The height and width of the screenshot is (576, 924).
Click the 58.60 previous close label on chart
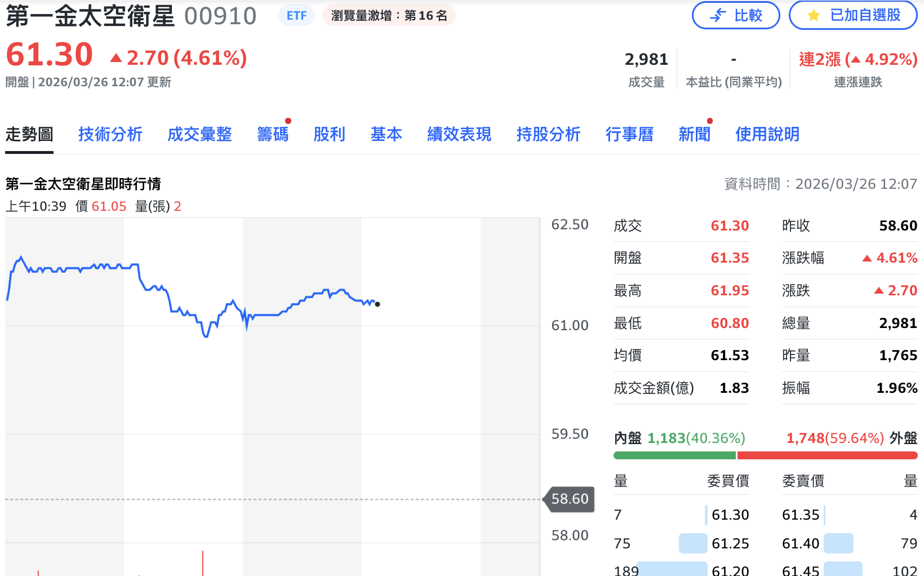[x=568, y=499]
